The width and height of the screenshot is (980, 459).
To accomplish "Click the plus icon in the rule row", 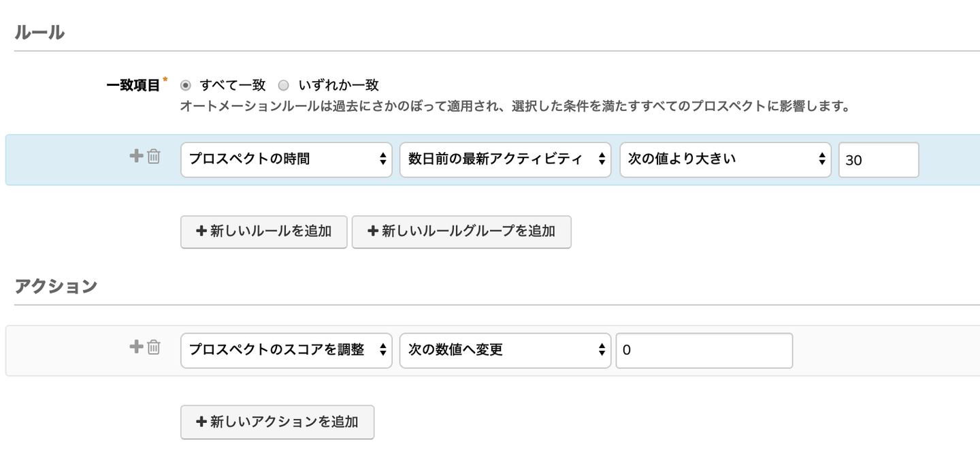I will (136, 156).
